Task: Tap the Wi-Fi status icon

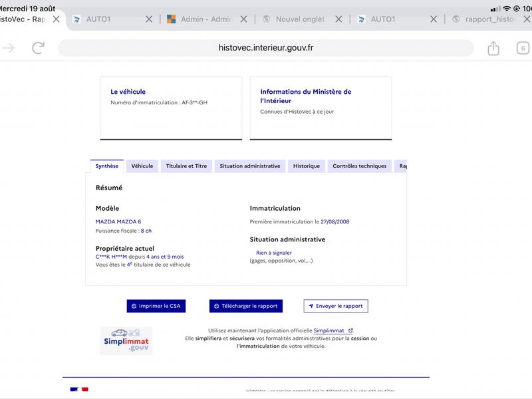Action: pyautogui.click(x=507, y=8)
